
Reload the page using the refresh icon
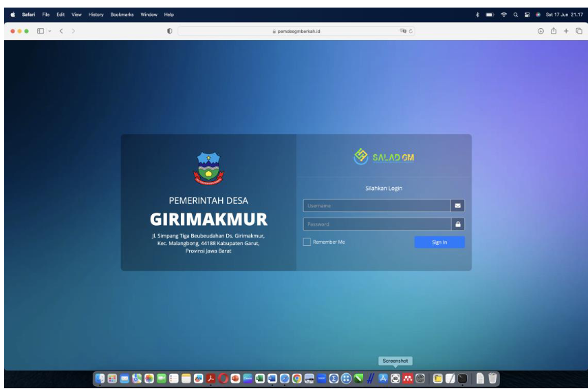pos(409,30)
